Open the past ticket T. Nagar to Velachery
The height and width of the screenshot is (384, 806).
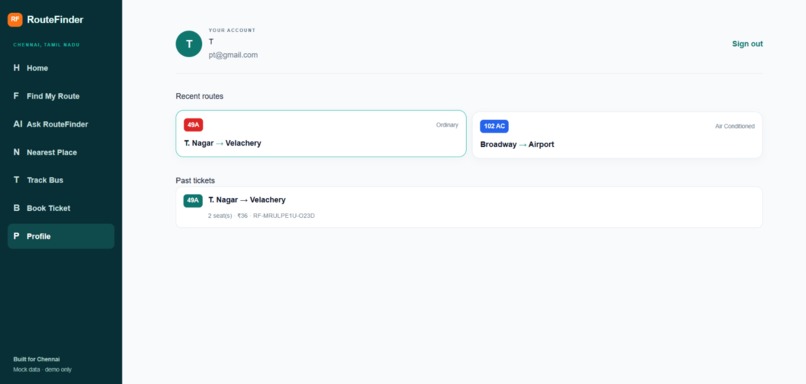pos(469,207)
